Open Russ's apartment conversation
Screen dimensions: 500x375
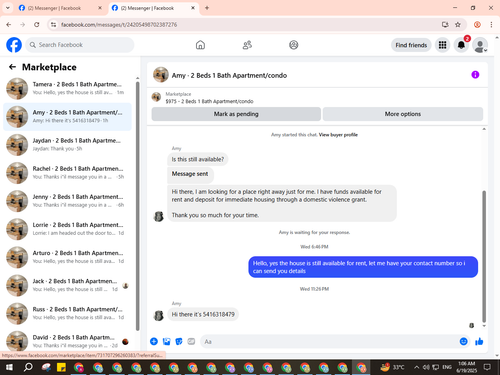click(x=68, y=313)
